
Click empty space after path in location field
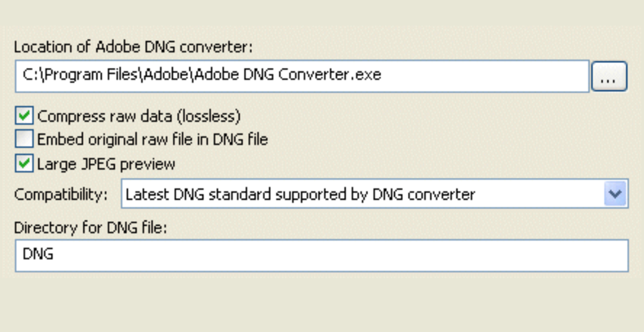point(484,76)
